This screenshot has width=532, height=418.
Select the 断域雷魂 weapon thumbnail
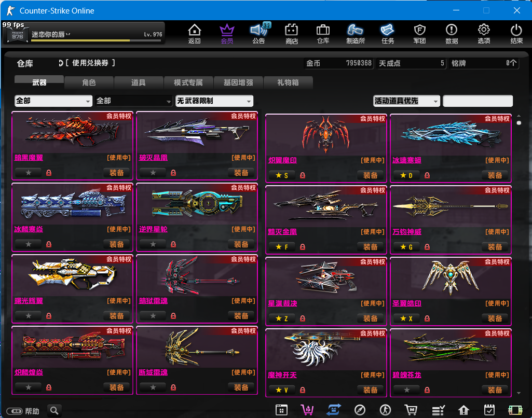(197, 346)
